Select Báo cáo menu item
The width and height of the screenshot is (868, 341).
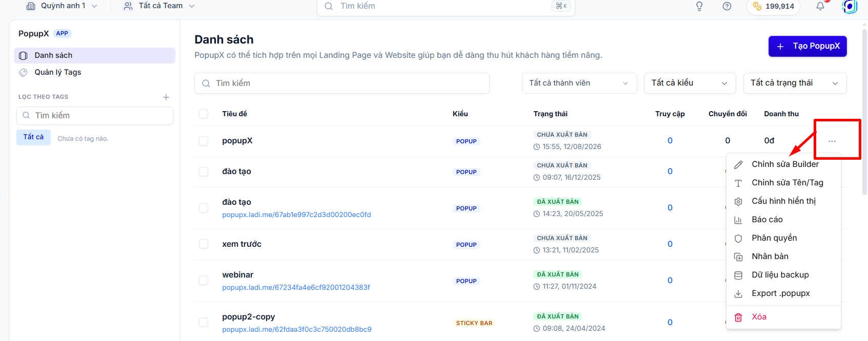point(783,220)
